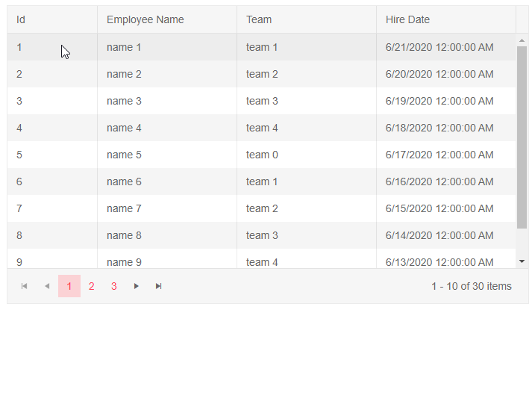The height and width of the screenshot is (419, 532).
Task: Click the scrollbar down arrow
Action: (522, 261)
